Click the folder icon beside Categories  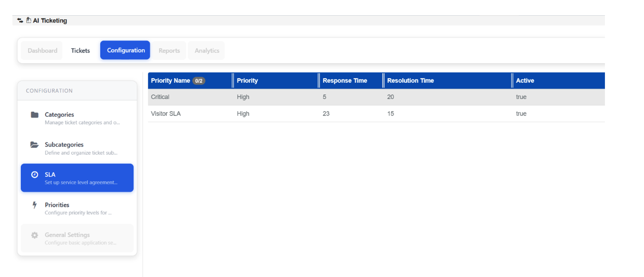[x=35, y=115]
